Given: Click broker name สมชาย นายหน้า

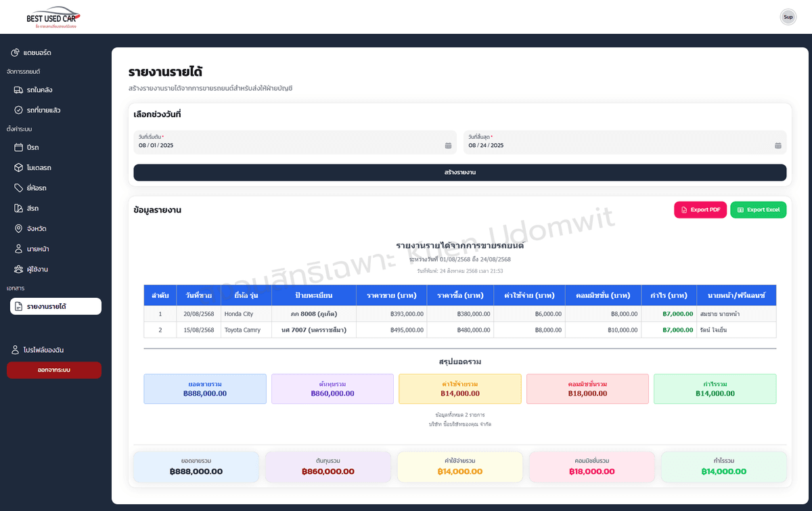Looking at the screenshot, I should coord(720,314).
